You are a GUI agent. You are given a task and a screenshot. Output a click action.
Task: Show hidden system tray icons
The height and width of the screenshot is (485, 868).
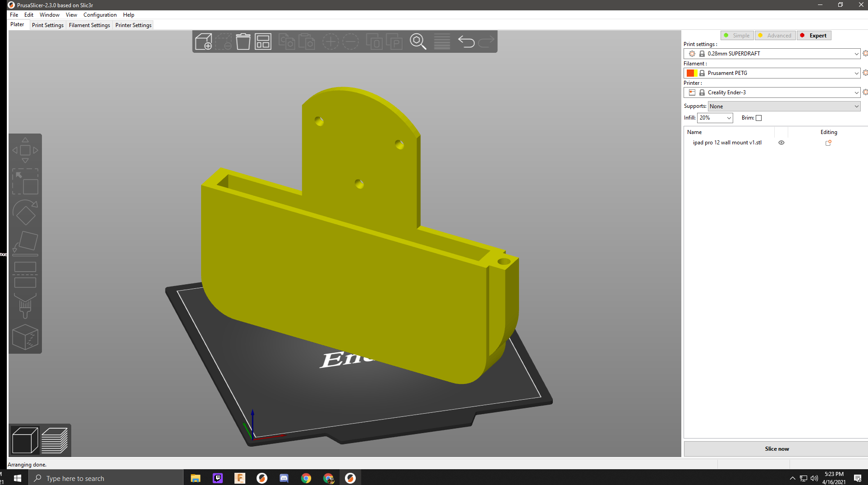pos(792,478)
